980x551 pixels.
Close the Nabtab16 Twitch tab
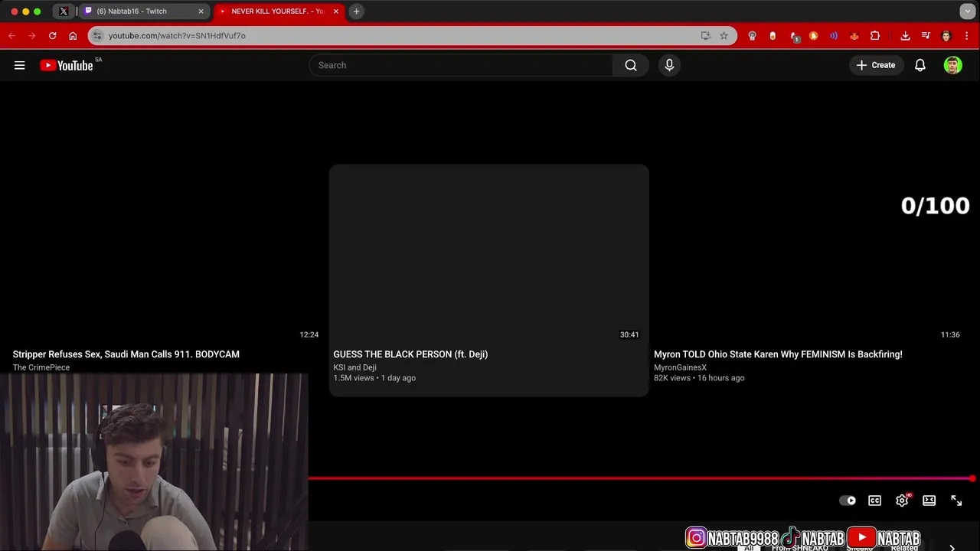pos(201,11)
